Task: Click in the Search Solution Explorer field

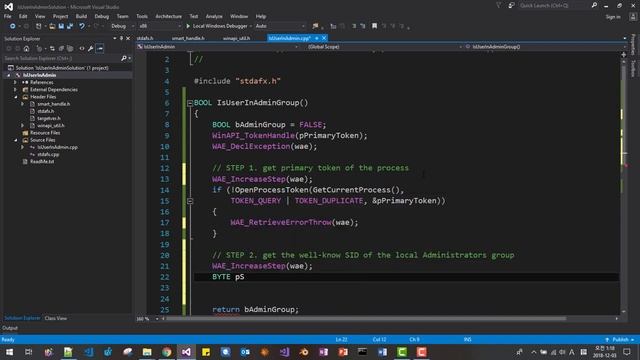Action: tap(62, 58)
